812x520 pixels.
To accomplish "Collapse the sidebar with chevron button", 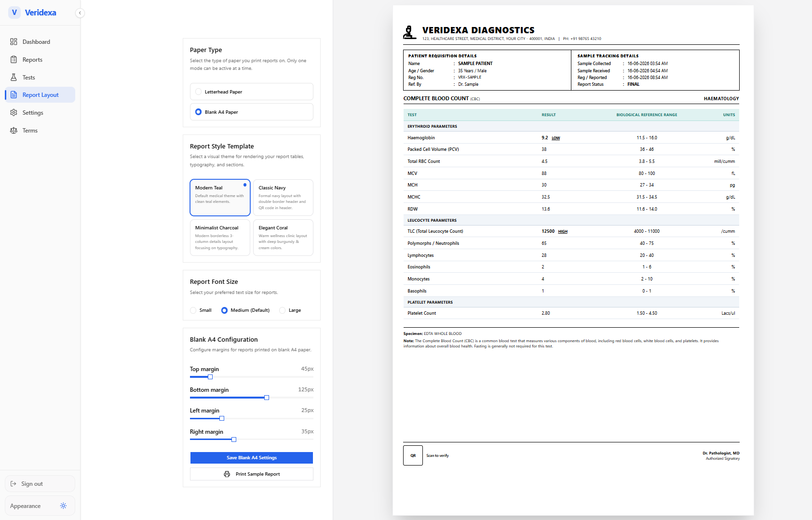I will (80, 13).
